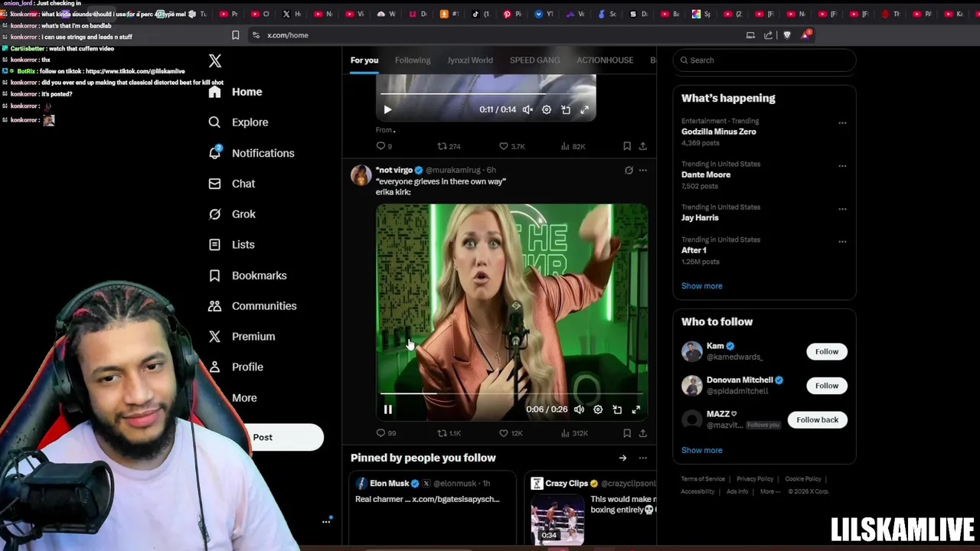Open settings gear on the top video
This screenshot has height=551, width=980.
(x=547, y=109)
